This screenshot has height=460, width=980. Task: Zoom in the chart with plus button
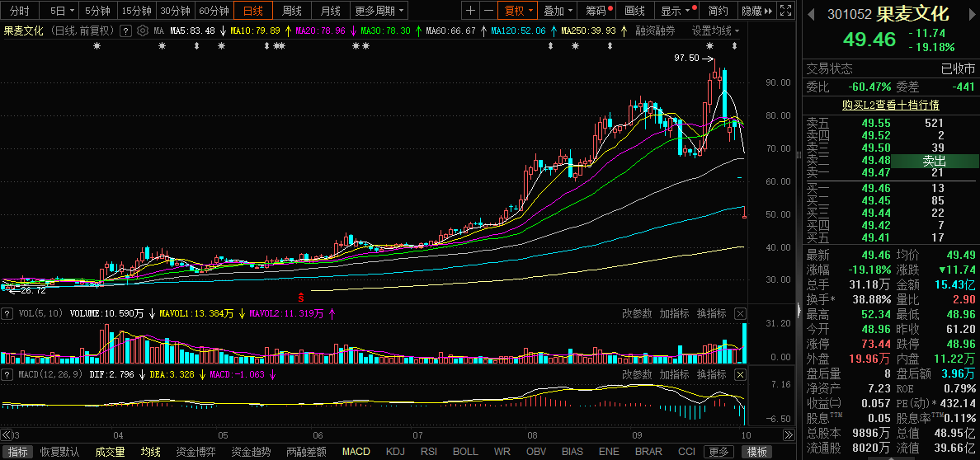(471, 10)
